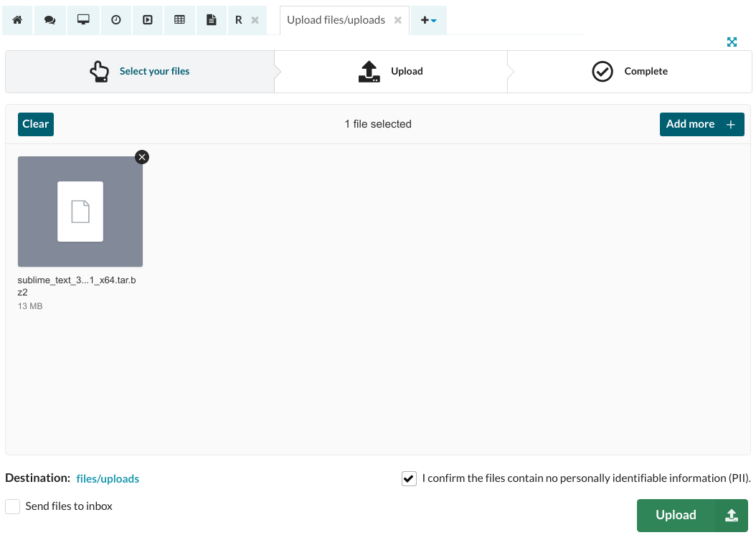Open the plus new-tab dropdown
The height and width of the screenshot is (540, 756).
pos(428,20)
